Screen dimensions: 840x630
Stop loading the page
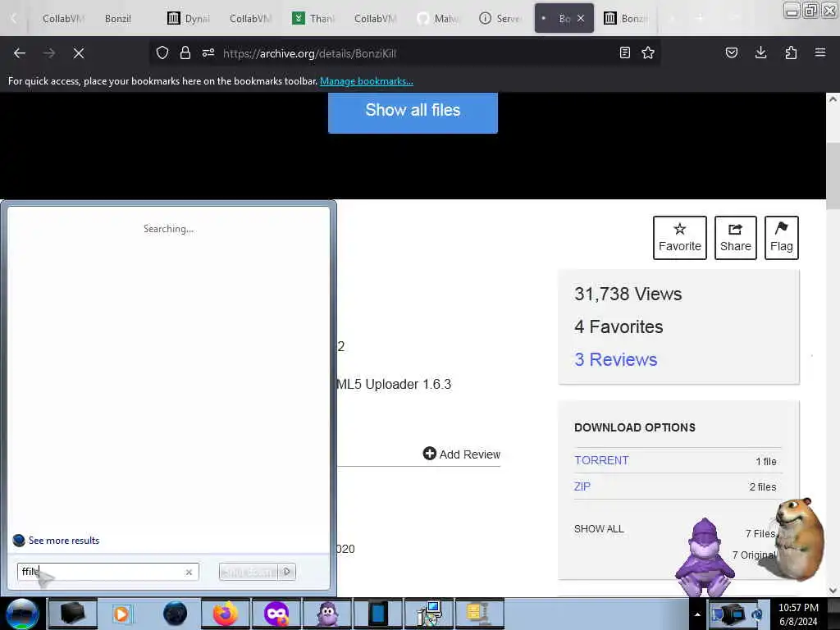tap(79, 53)
